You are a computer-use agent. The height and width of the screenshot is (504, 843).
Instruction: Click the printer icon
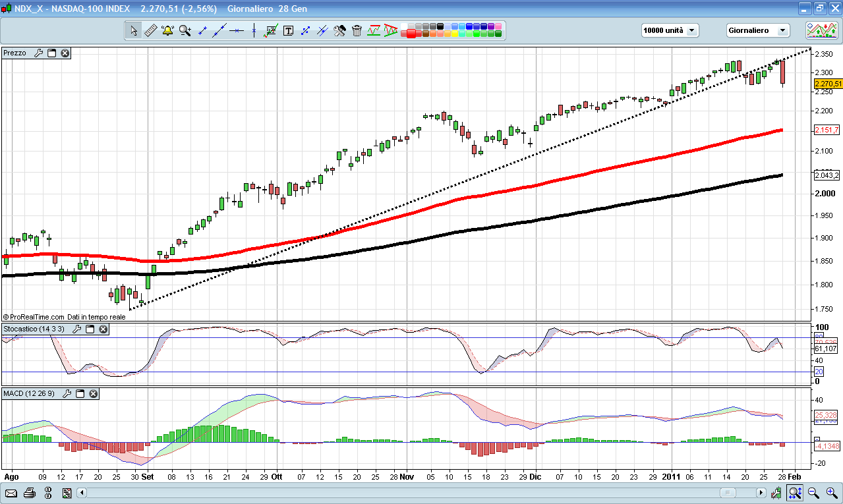(30, 493)
